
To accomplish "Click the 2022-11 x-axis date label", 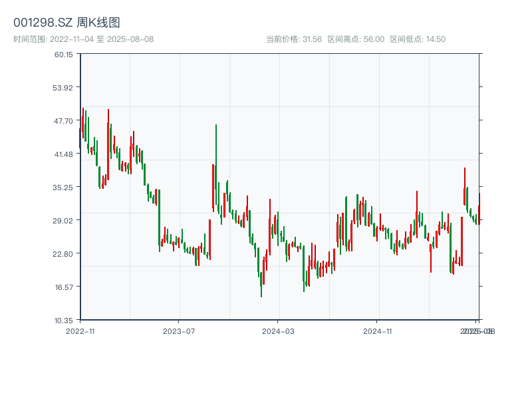I will (x=81, y=331).
